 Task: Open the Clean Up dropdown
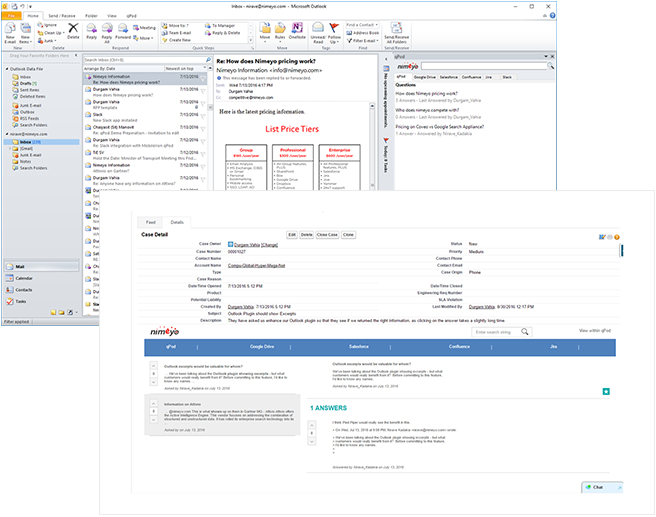pos(51,33)
